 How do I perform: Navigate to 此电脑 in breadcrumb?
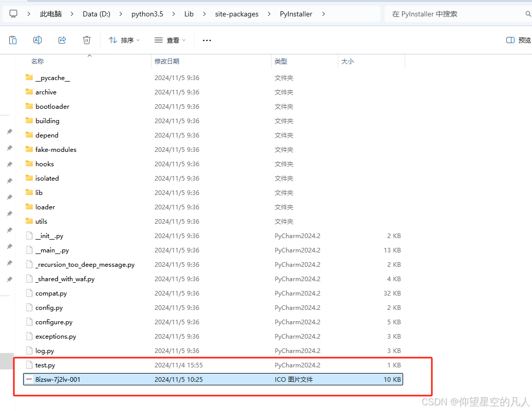51,14
